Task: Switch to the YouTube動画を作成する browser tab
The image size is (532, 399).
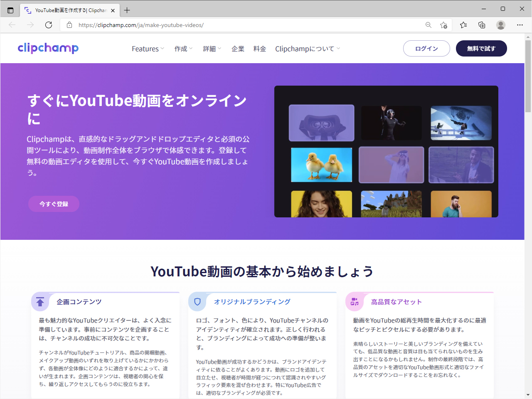Action: point(66,10)
